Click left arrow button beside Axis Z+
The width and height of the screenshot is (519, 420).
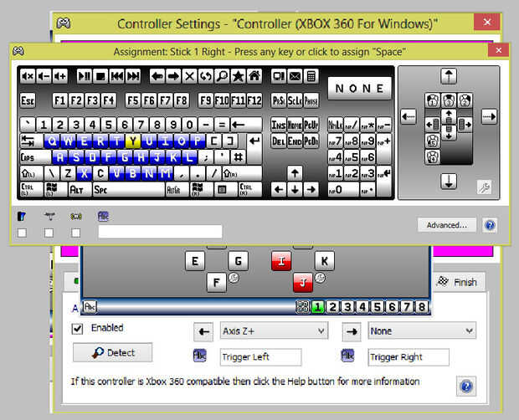[x=203, y=331]
